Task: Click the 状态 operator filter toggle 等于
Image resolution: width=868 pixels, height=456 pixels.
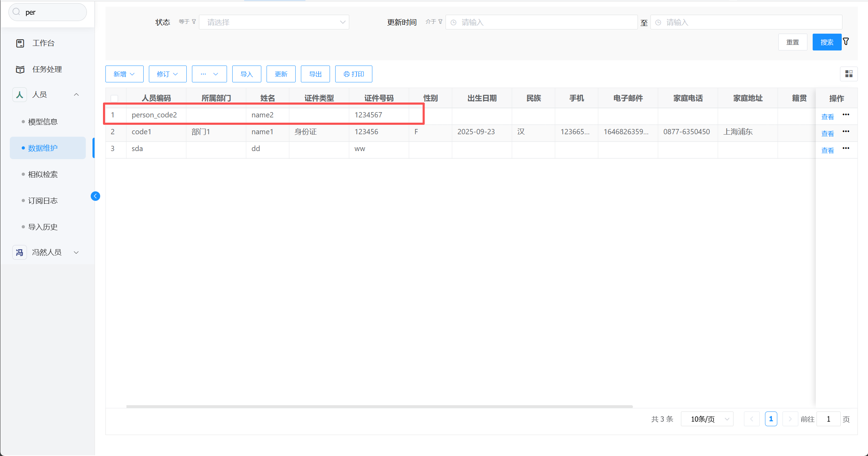Action: (187, 22)
